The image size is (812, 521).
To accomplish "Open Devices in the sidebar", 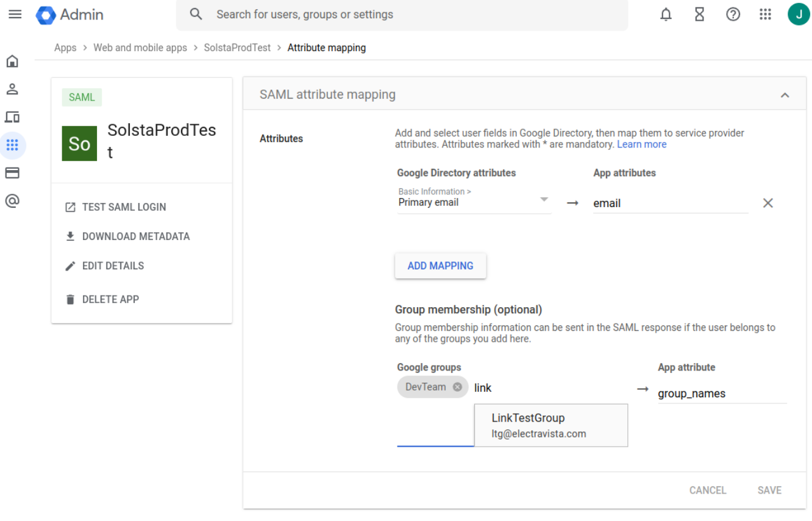I will 12,117.
